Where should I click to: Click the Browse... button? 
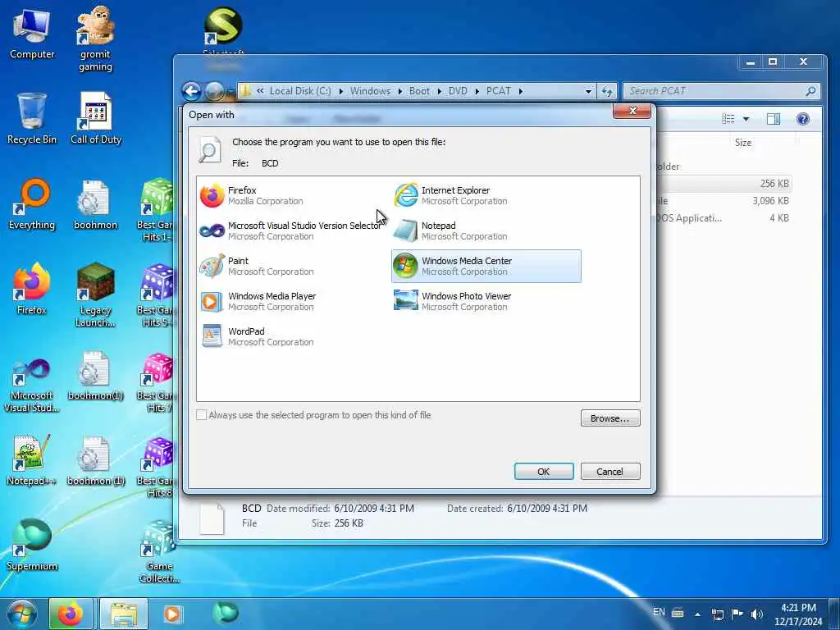(610, 418)
